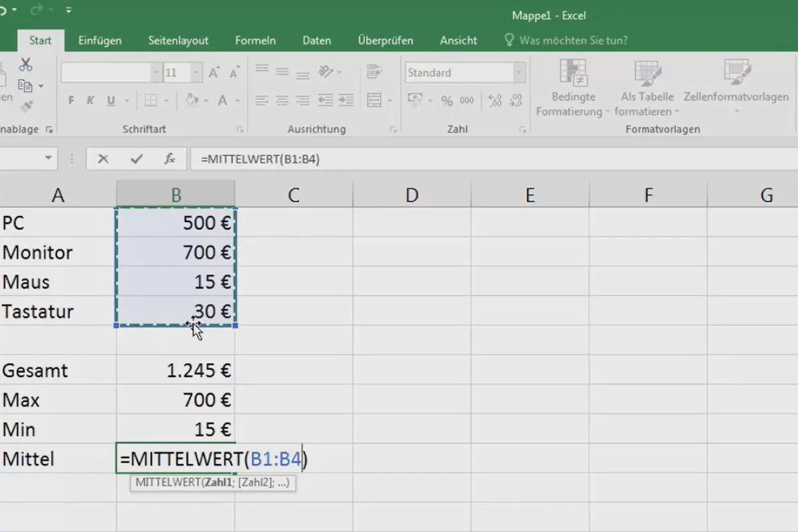Click the decrease decimal places icon

click(515, 101)
